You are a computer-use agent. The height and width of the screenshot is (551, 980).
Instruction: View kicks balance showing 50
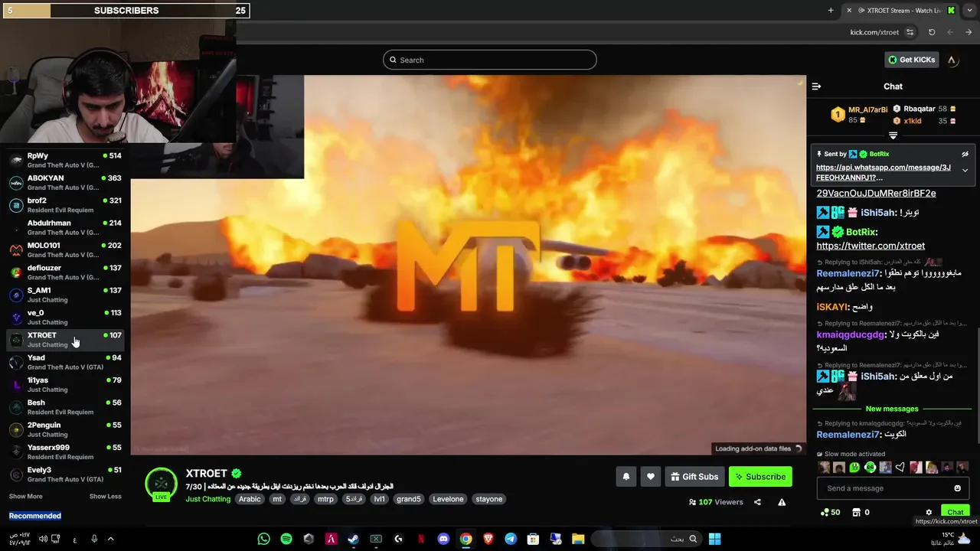tap(830, 512)
